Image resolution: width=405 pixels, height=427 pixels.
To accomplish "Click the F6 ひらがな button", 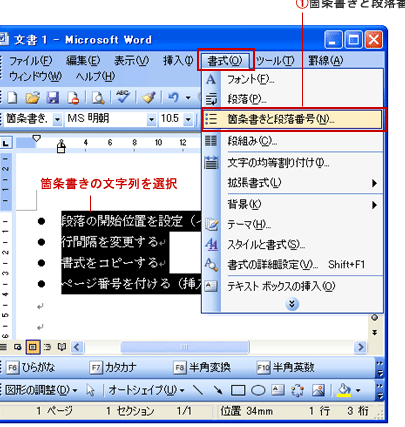I will click(x=31, y=368).
